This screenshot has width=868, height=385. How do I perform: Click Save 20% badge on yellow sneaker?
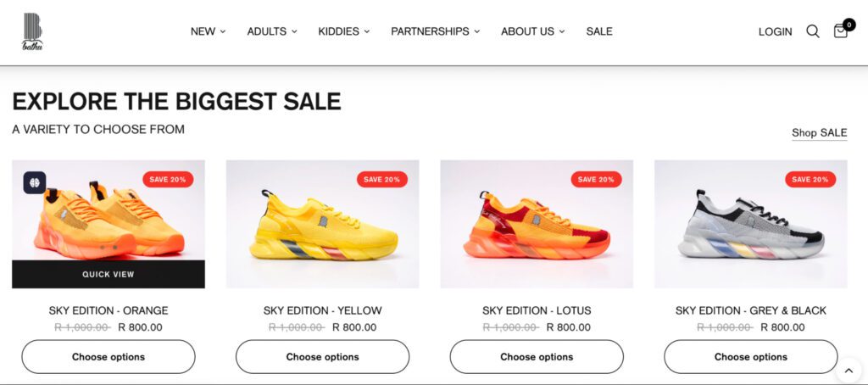382,180
